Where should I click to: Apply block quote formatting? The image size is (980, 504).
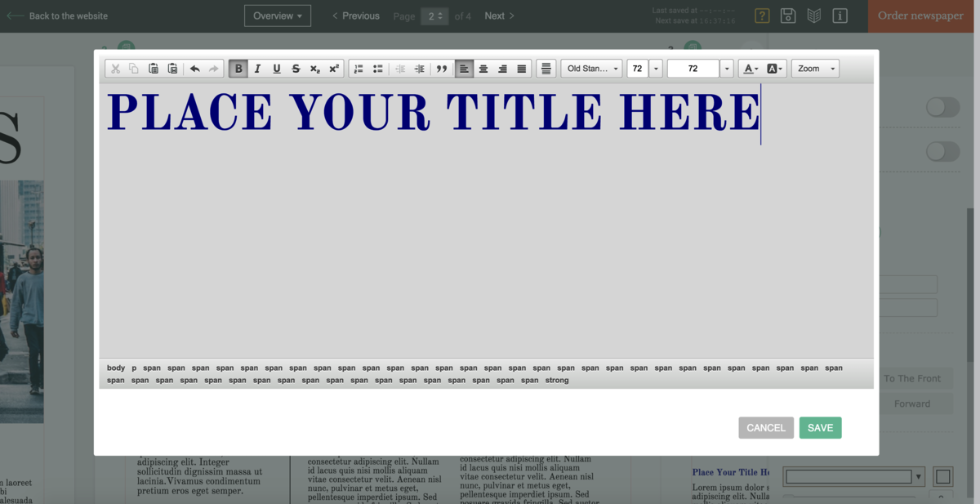point(442,69)
